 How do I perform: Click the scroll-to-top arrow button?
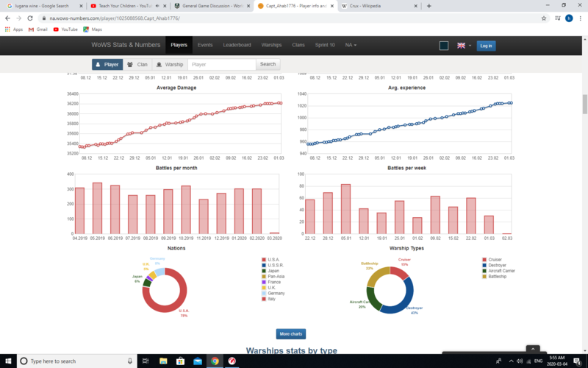click(534, 349)
